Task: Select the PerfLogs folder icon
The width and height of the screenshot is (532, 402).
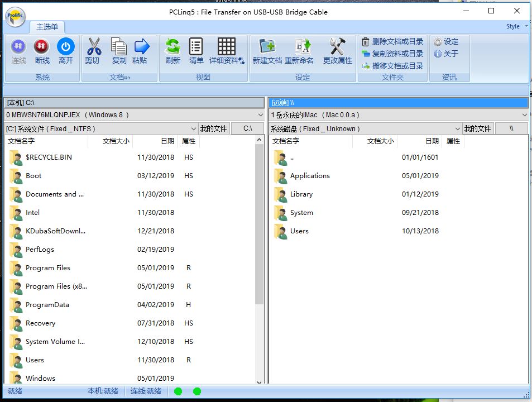Action: [16, 250]
